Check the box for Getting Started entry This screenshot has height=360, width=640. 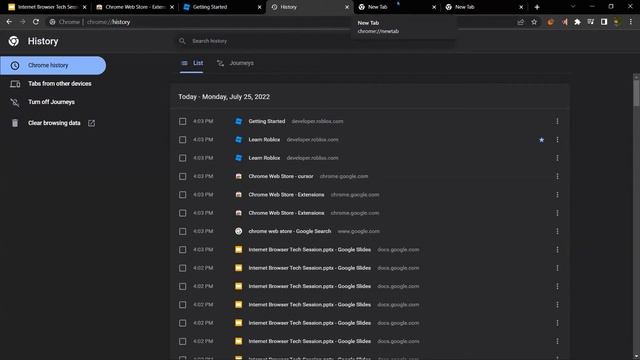pos(182,121)
